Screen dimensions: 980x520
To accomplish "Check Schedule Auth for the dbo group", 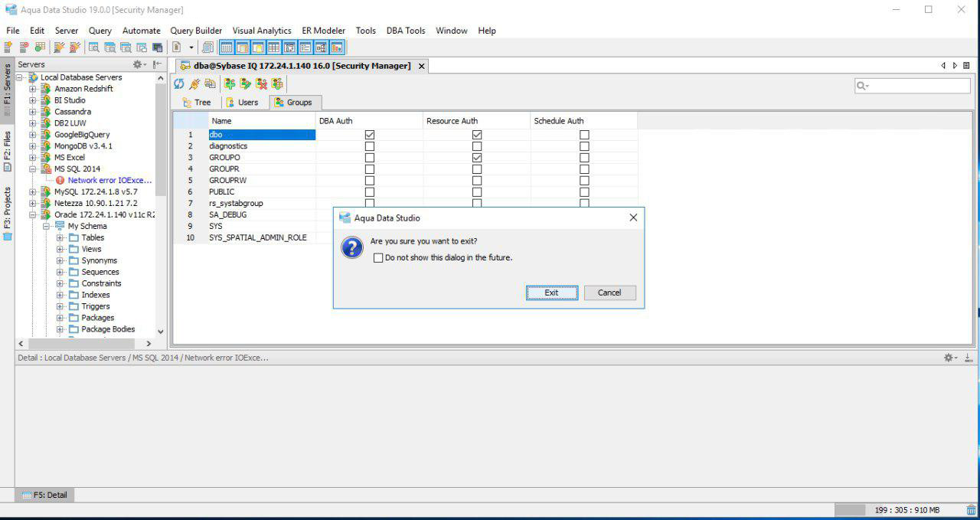I will (x=584, y=135).
